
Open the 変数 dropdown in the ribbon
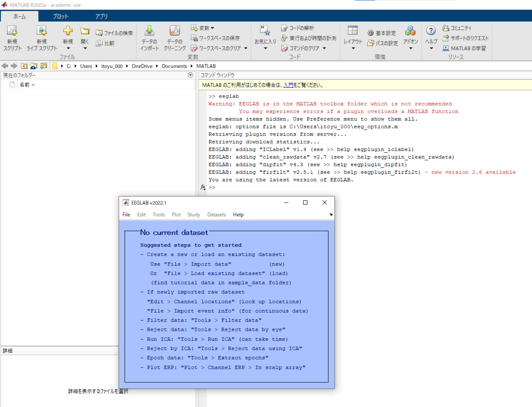[x=203, y=28]
